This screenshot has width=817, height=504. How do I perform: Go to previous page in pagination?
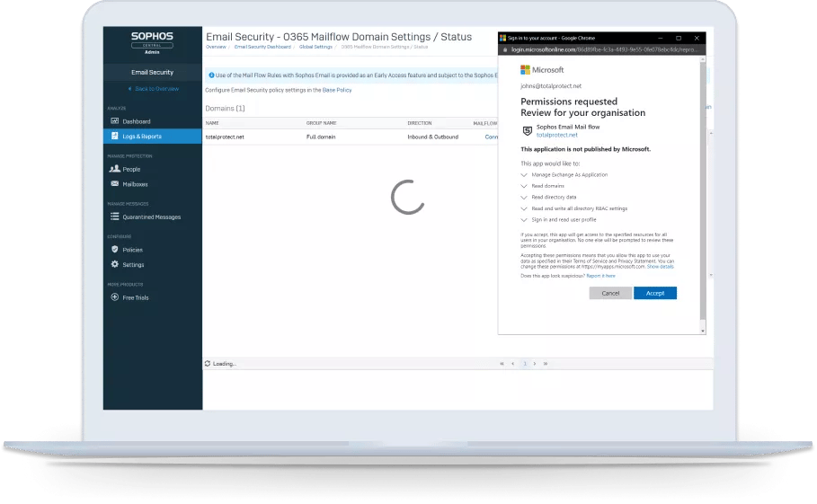click(512, 364)
